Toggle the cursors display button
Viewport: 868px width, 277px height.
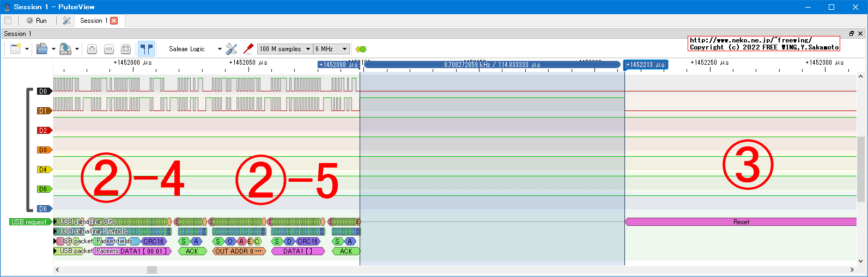[x=146, y=49]
